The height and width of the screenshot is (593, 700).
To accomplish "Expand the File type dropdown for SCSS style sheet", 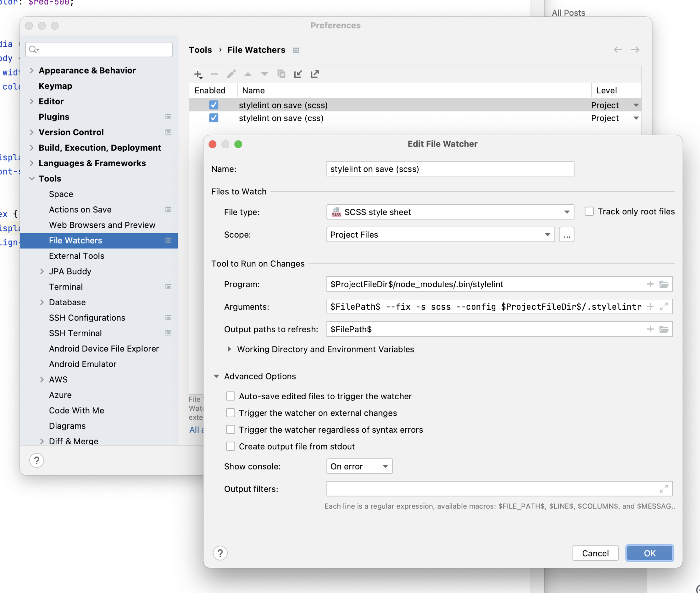I will click(x=566, y=212).
